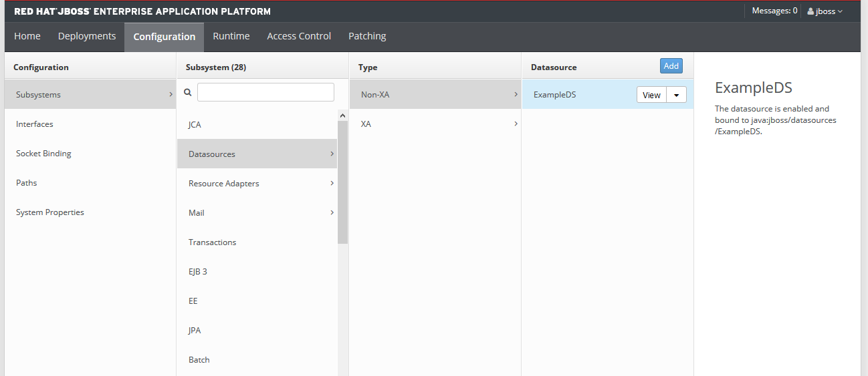This screenshot has height=376, width=868.
Task: Open the Patching tab
Action: click(367, 36)
